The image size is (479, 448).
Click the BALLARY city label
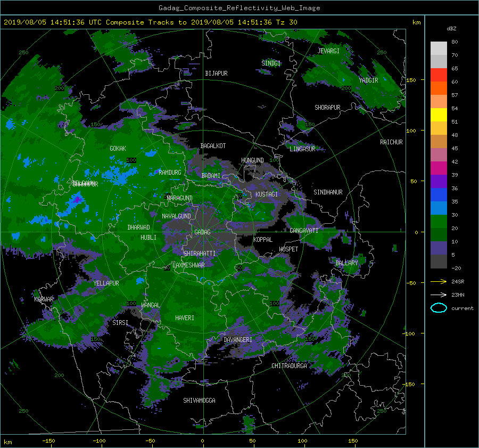[346, 263]
